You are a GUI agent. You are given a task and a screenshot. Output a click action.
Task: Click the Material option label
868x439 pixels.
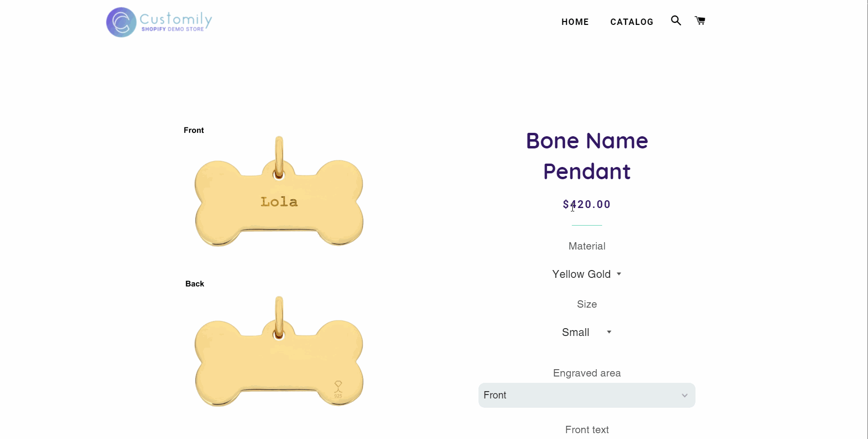[x=587, y=246]
